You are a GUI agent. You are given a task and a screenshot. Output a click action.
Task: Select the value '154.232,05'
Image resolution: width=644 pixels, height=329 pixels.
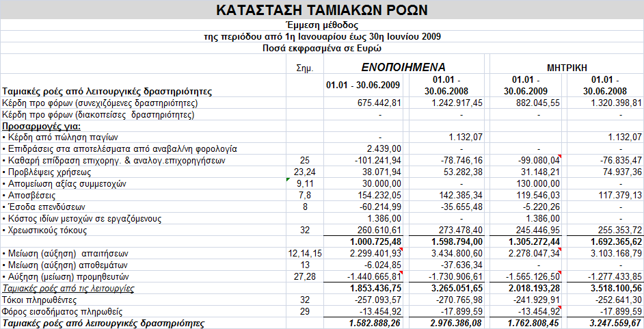click(x=379, y=196)
